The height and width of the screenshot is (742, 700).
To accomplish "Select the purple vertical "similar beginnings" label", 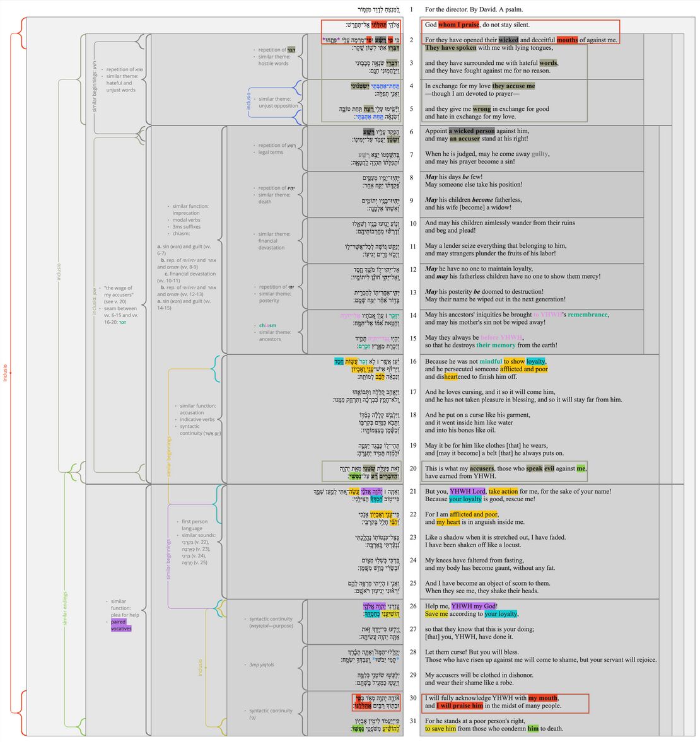I will click(x=168, y=559).
